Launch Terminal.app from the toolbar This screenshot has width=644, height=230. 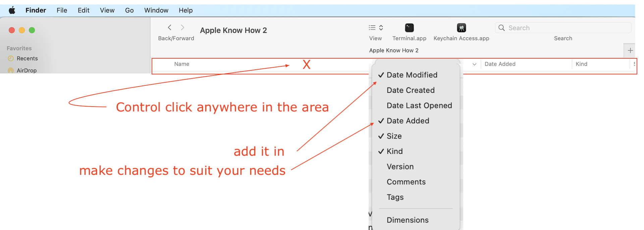point(410,27)
